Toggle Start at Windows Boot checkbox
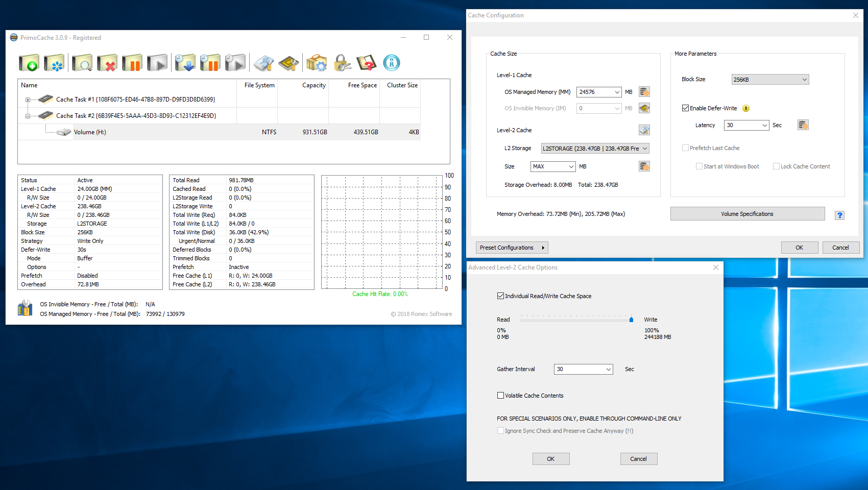Viewport: 868px width, 490px height. 700,166
